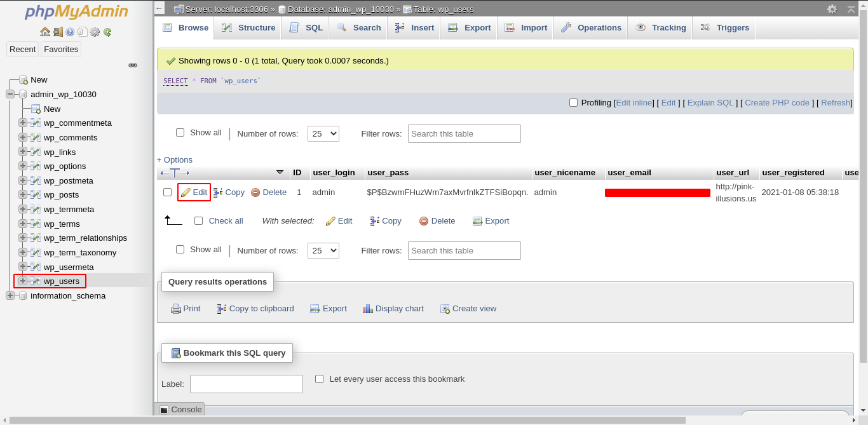Image resolution: width=868 pixels, height=425 pixels.
Task: Tick the lower Show all checkbox
Action: coord(180,250)
